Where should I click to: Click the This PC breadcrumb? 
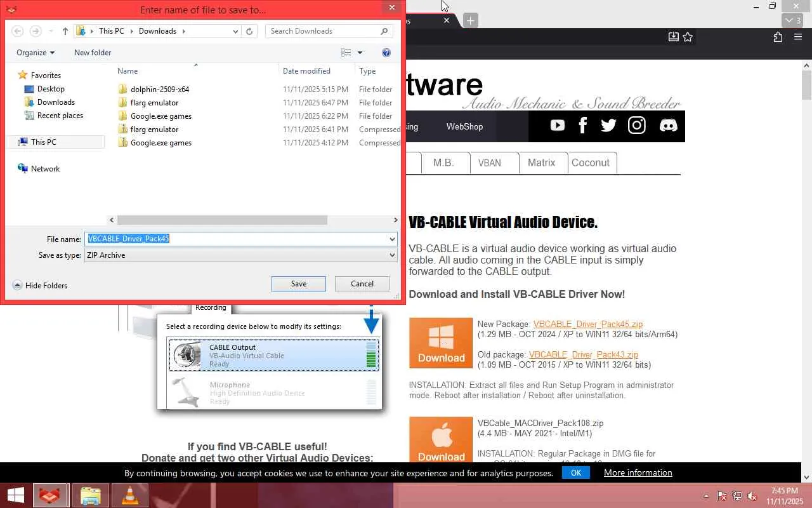112,30
